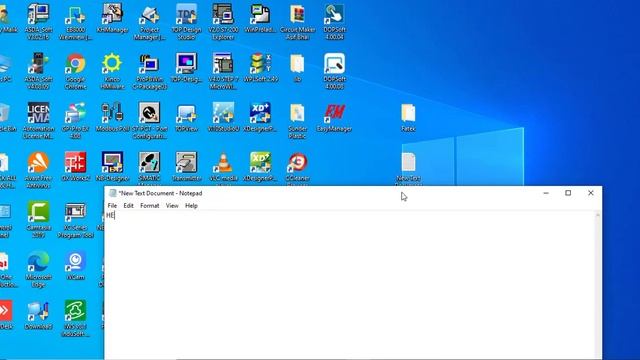Select the KHManager desktop icon
Viewport: 640px width, 360px height.
point(112,18)
